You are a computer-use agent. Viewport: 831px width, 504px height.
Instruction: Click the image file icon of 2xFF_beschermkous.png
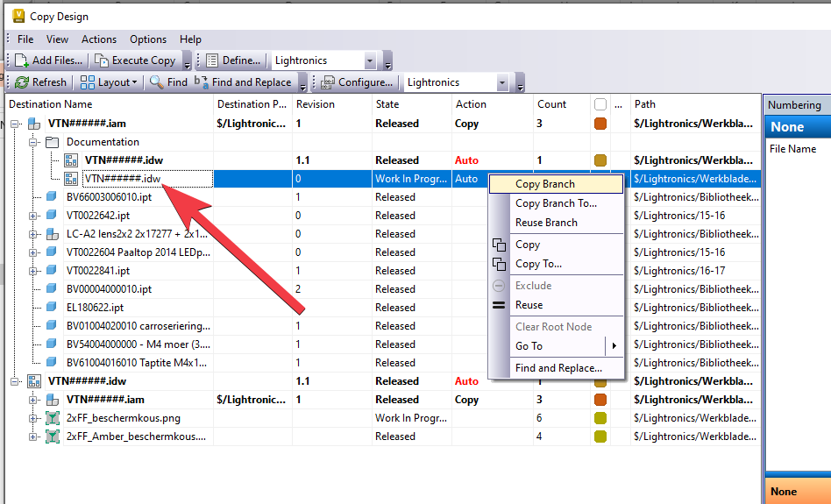[x=52, y=418]
